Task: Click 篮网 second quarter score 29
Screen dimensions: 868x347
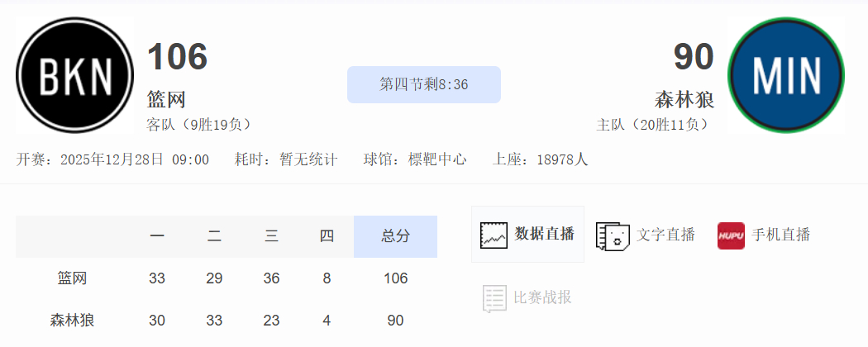Action: [x=214, y=278]
